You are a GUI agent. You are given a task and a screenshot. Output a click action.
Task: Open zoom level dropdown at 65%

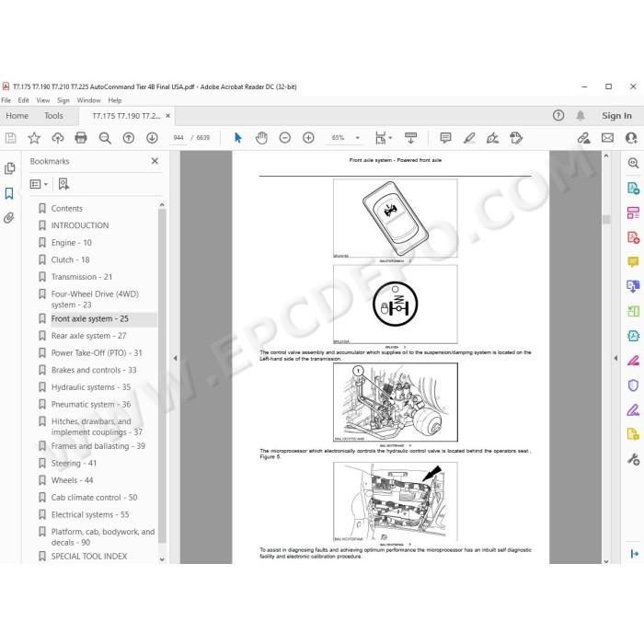pos(358,138)
